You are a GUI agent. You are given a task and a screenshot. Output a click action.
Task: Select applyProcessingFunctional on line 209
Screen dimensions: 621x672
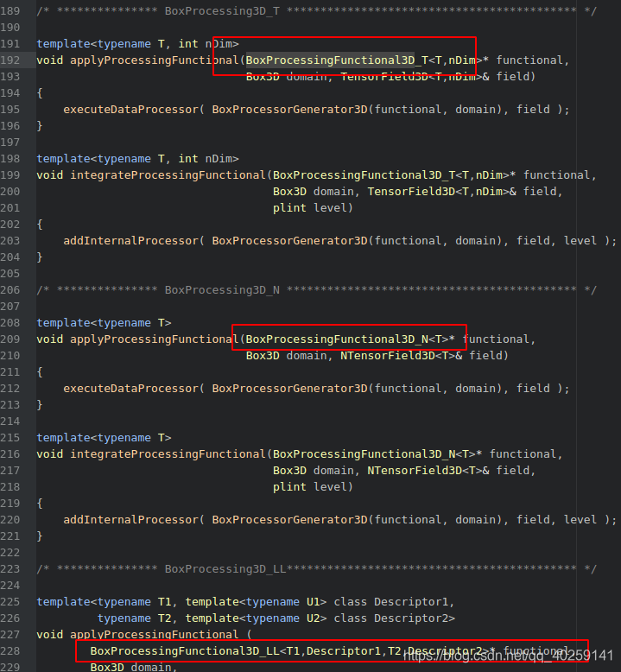[x=155, y=339]
